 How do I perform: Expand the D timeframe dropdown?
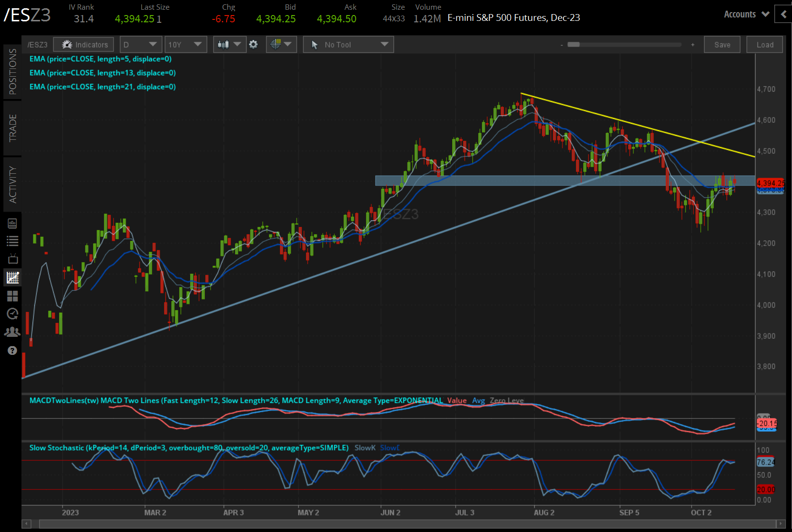140,44
